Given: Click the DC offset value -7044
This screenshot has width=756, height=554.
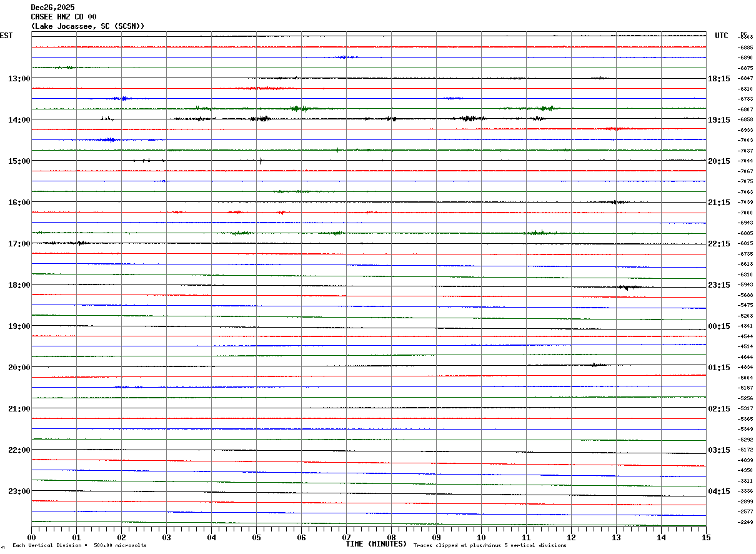Looking at the screenshot, I should coord(745,161).
